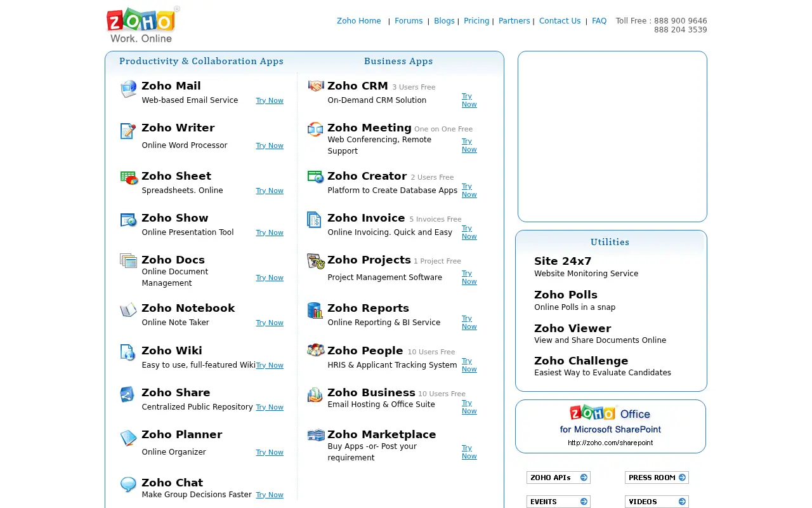This screenshot has height=508, width=812.
Task: Click the Zoho Chat speech bubble icon
Action: click(x=128, y=485)
